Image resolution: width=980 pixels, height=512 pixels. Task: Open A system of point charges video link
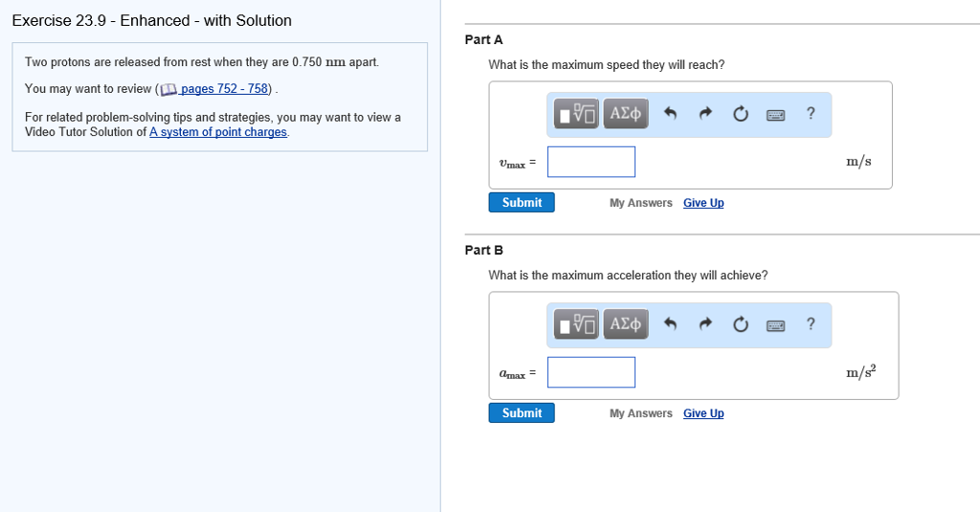tap(218, 132)
